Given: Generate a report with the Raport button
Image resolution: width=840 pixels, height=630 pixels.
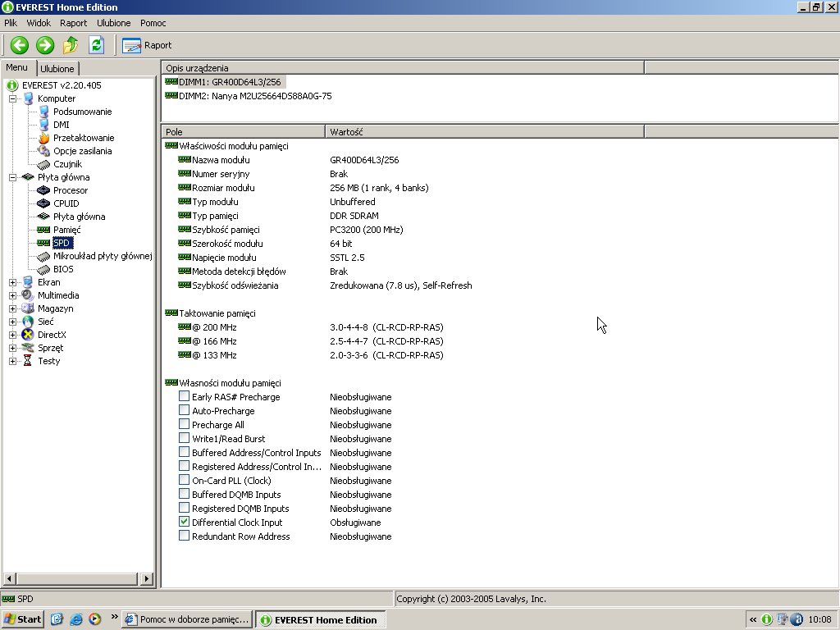Looking at the screenshot, I should [x=147, y=46].
